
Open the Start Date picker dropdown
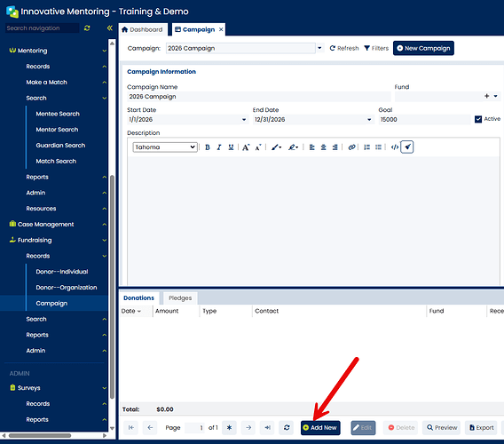click(244, 119)
